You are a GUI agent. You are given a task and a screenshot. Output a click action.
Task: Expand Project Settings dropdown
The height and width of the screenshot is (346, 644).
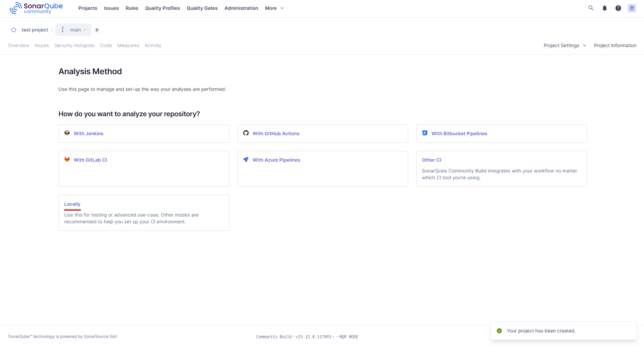[565, 45]
